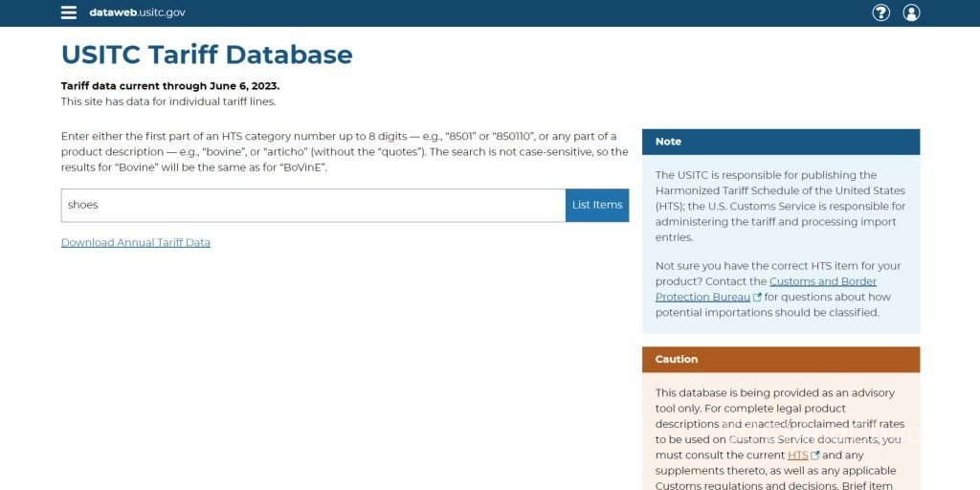
Task: Click external link icon beside Protection Bureau
Action: 758,298
